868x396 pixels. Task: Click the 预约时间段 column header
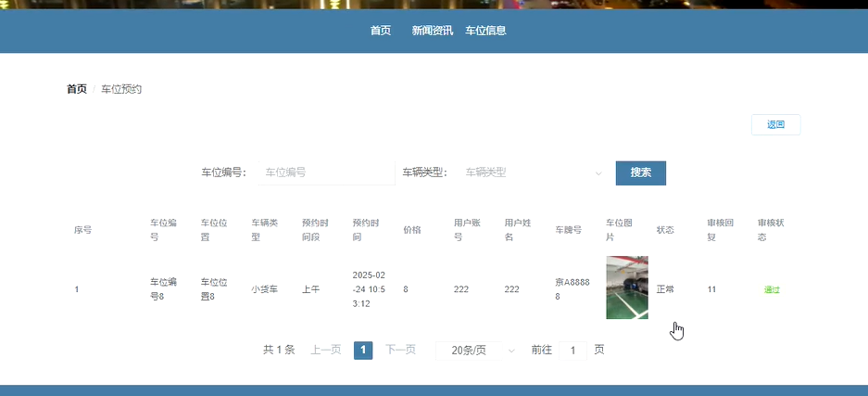[x=316, y=230]
